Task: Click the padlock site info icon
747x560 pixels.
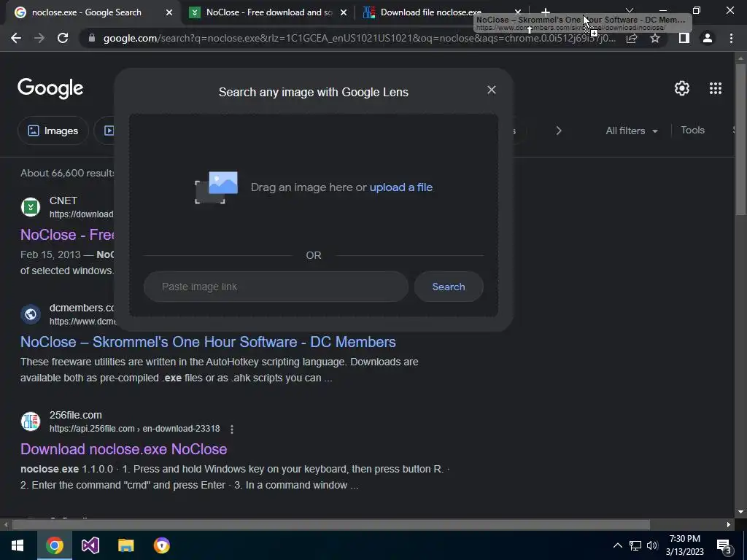Action: click(92, 38)
